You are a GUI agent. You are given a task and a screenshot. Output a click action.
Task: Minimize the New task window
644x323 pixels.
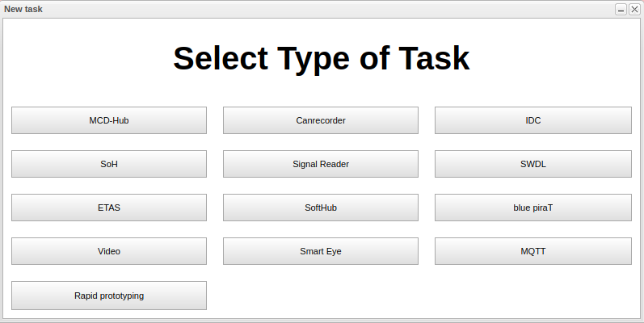(x=621, y=10)
